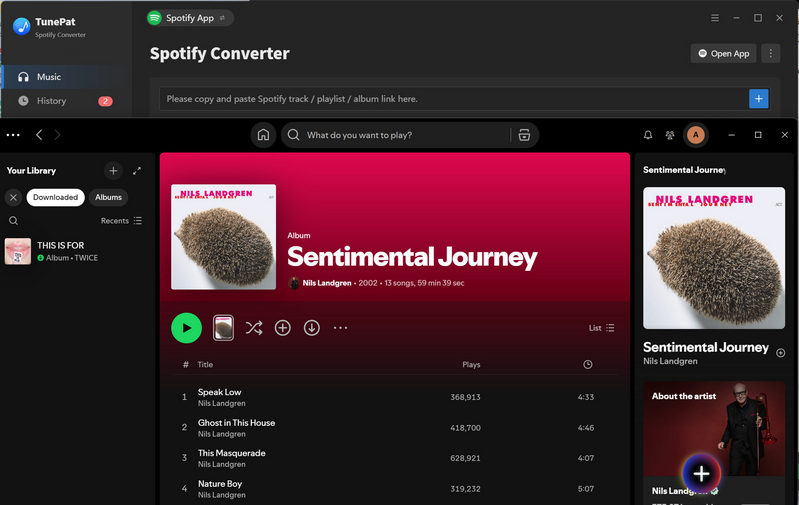Add the pasted link with the blue plus button
799x505 pixels.
(758, 99)
